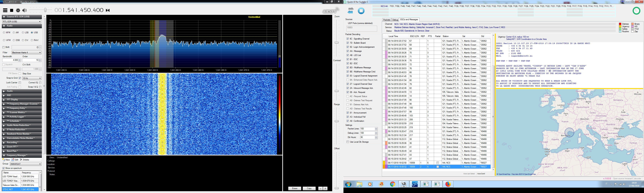The width and height of the screenshot is (644, 193).
Task: Click the UDP Ports input field
Action: 362,28
